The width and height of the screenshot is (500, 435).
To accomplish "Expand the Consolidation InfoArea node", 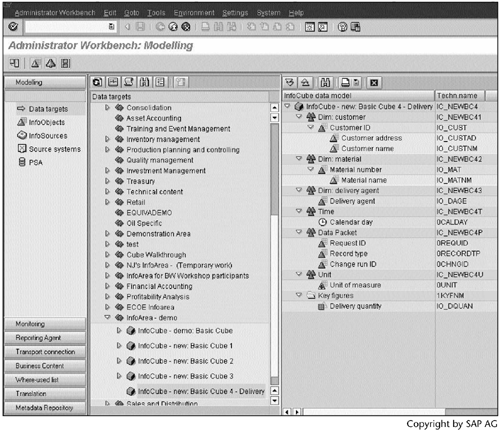I will pyautogui.click(x=107, y=107).
